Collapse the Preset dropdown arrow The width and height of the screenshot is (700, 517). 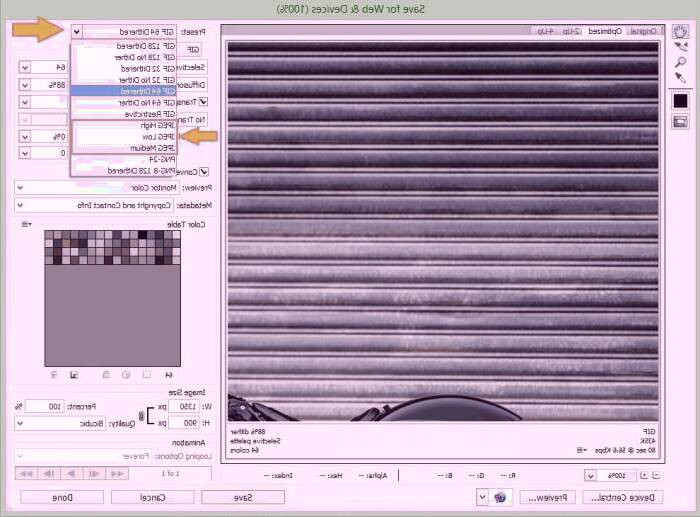(76, 32)
